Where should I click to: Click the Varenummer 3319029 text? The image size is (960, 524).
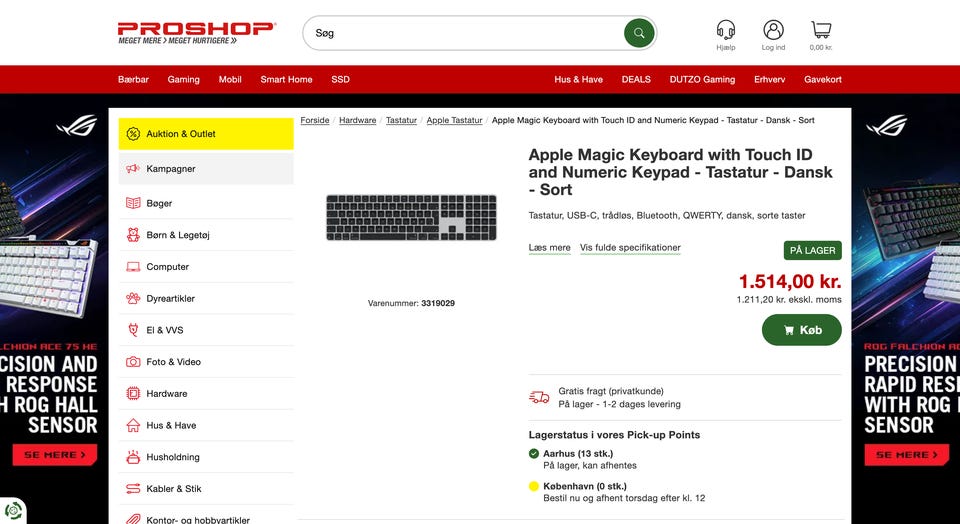coord(411,303)
